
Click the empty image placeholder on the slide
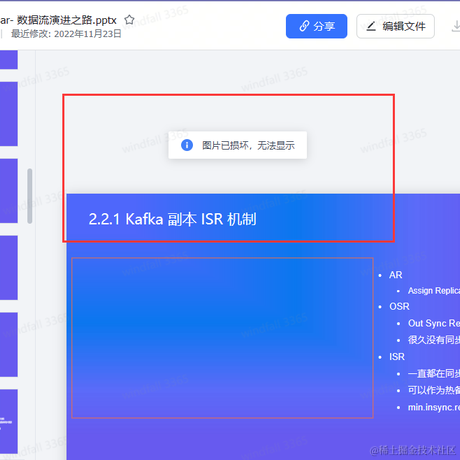click(222, 338)
